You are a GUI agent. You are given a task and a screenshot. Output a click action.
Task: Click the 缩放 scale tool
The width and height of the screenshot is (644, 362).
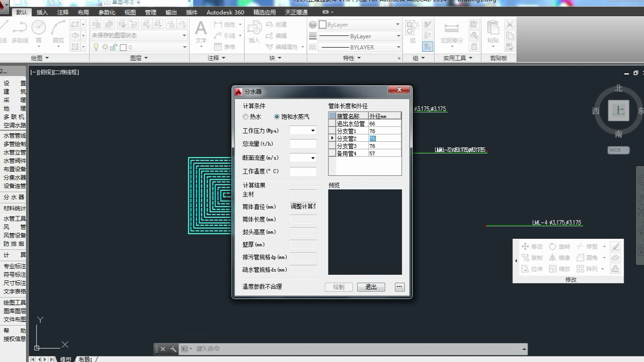pos(559,269)
